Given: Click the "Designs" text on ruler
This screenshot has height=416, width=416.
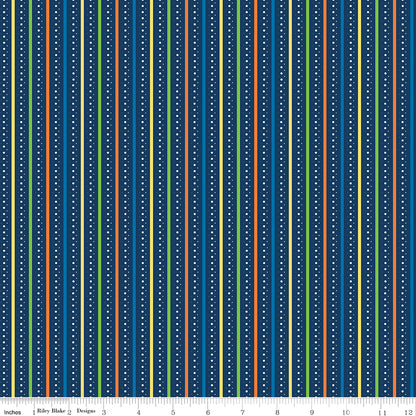Looking at the screenshot, I should click(x=86, y=411).
